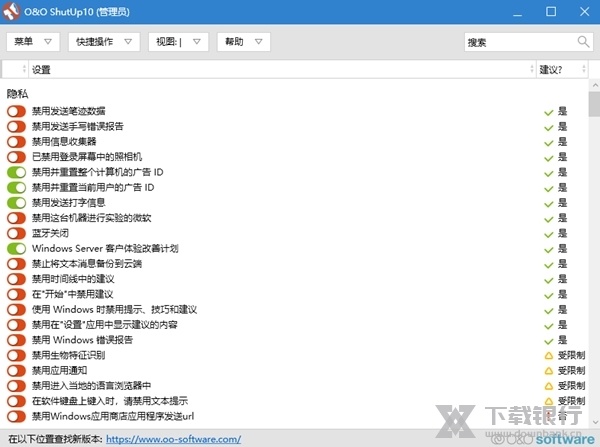Turn off 禁用并重置当前用户的广告 ID toggle
The image size is (600, 447).
coord(16,188)
